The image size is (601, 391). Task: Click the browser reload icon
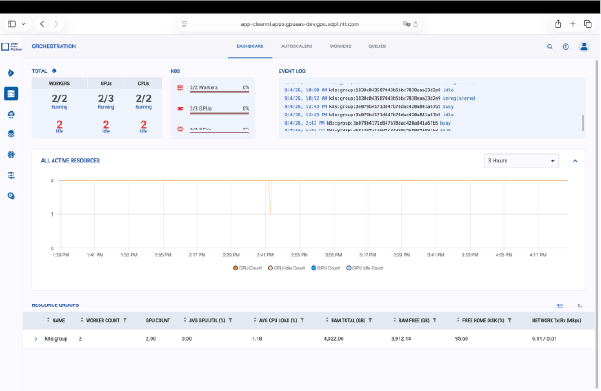point(415,24)
